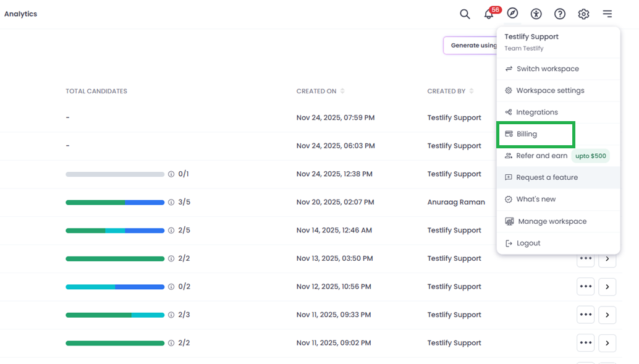Viewport: 639px width, 364px height.
Task: Click the Generate using button
Action: (470, 45)
